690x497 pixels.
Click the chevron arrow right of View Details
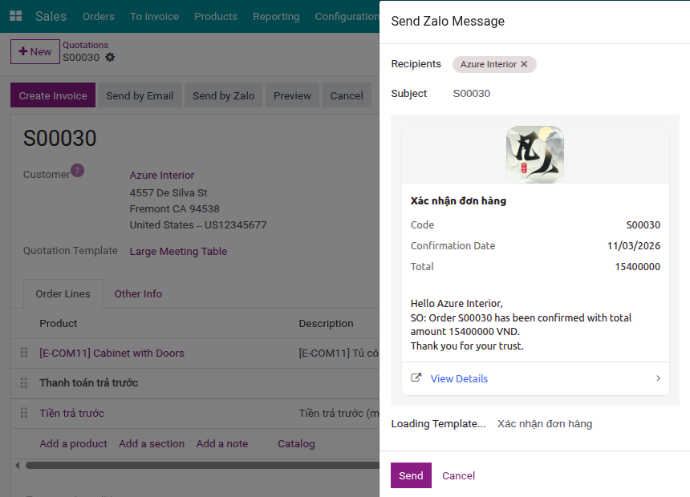658,378
